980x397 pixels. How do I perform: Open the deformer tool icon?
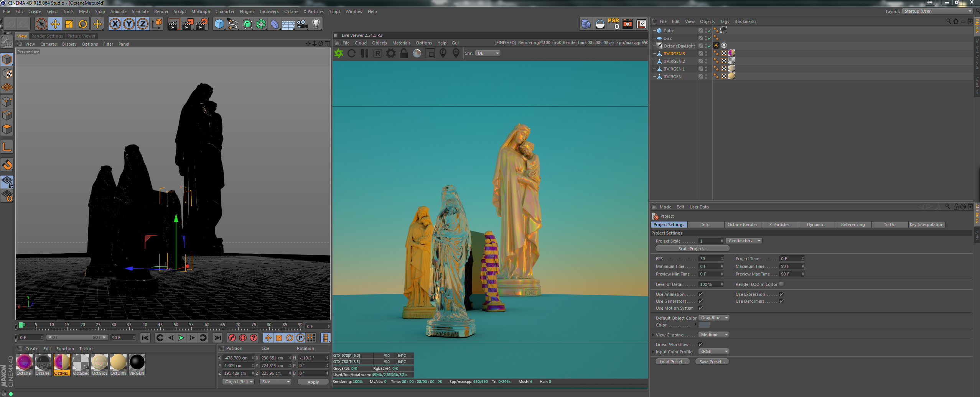(x=275, y=24)
